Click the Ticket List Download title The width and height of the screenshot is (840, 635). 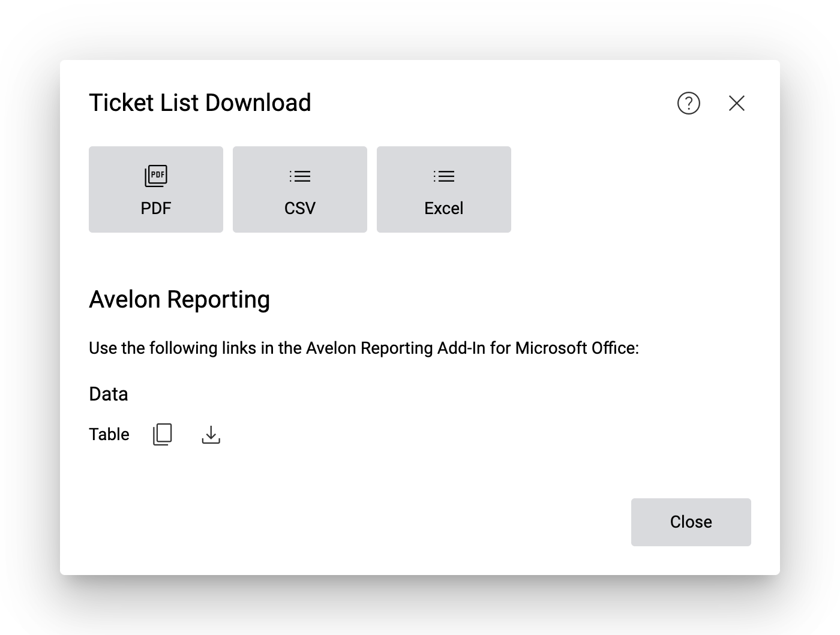point(200,103)
